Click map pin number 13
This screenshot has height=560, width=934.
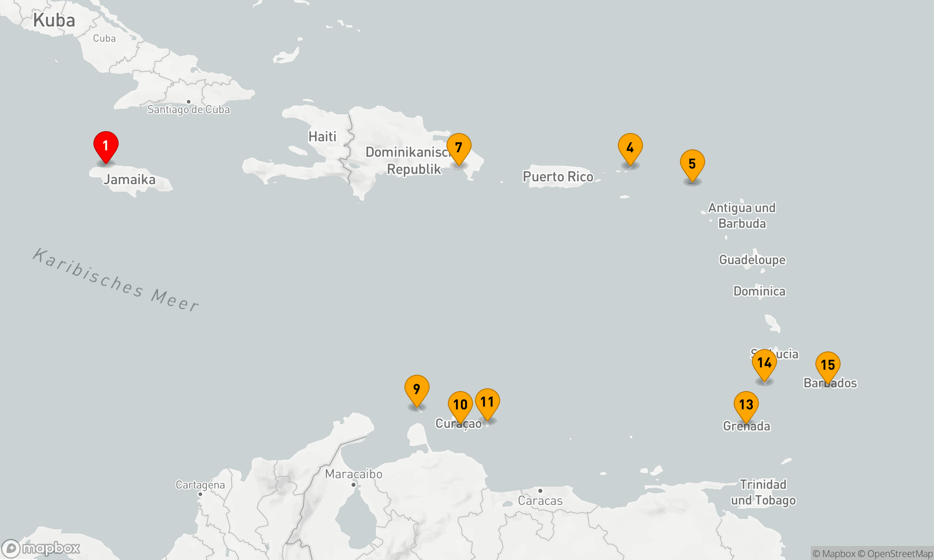746,405
